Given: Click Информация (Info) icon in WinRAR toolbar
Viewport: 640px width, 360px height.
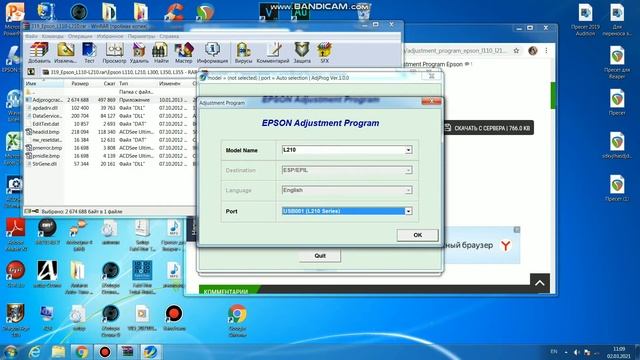Looking at the screenshot, I should pos(212,53).
